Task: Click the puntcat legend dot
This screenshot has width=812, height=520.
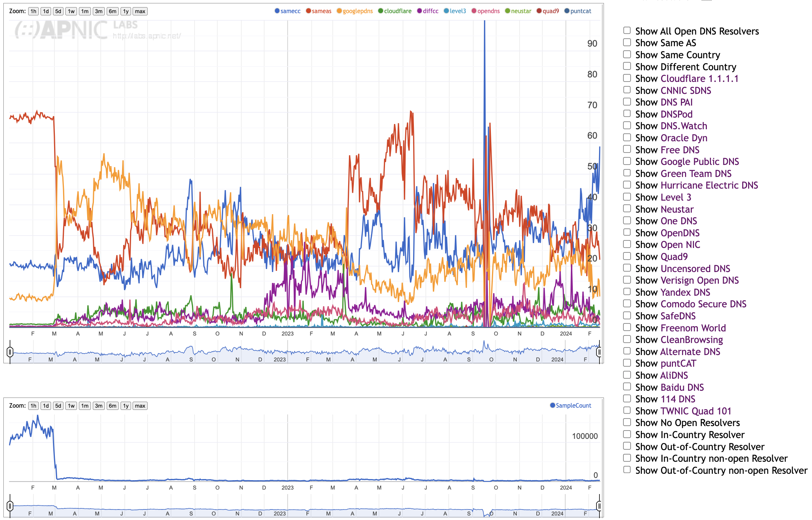Action: (567, 11)
